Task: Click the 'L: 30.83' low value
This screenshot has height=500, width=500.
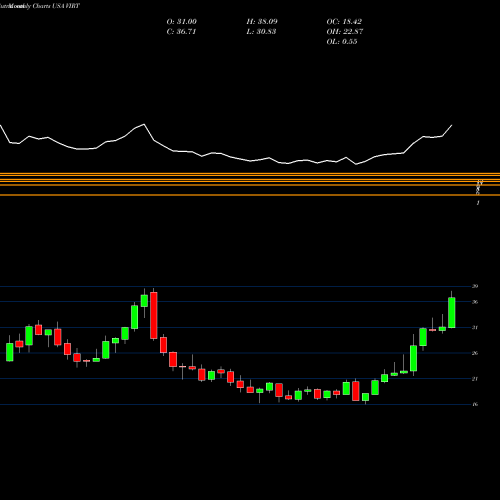Action: (x=261, y=32)
